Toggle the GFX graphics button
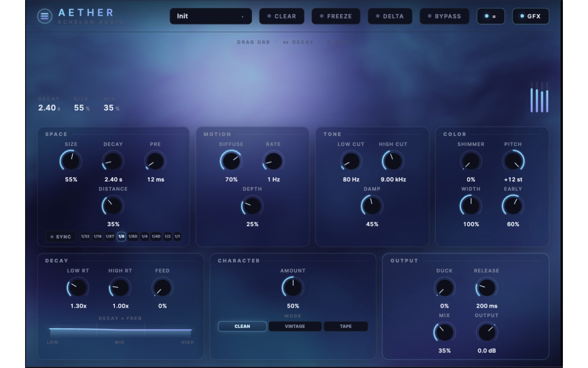This screenshot has height=368, width=588. coord(531,16)
